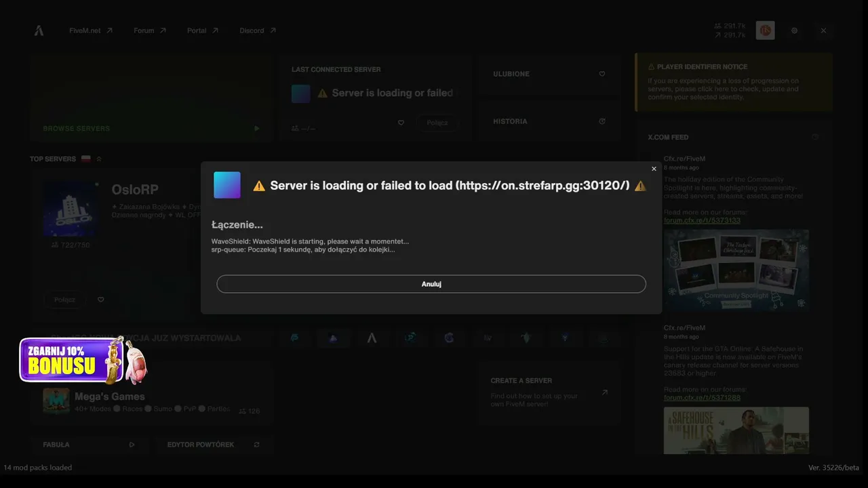The image size is (868, 488).
Task: Click the A-shaped logo in the server row
Action: [x=372, y=338]
